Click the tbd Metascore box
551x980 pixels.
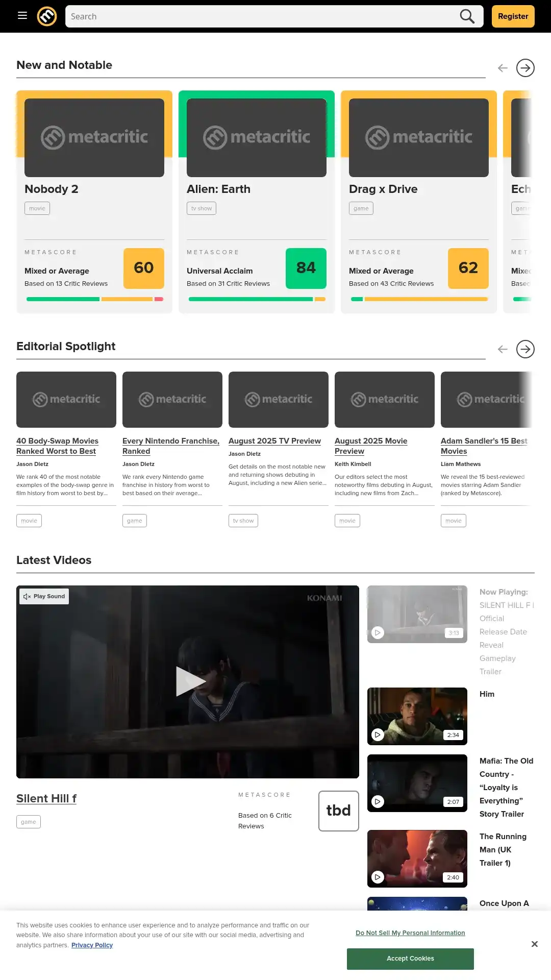pos(339,811)
